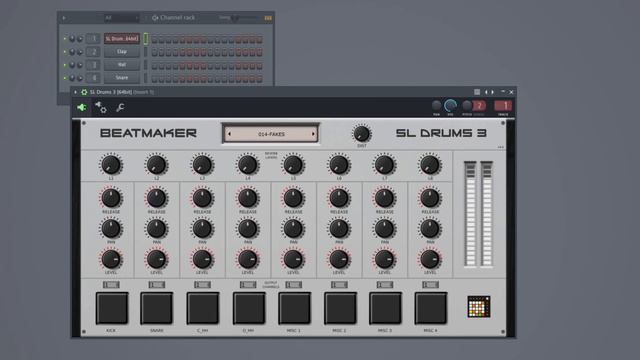The width and height of the screenshot is (640, 360).
Task: Open the All channel filter dropdown in Channel rack
Action: (x=122, y=18)
